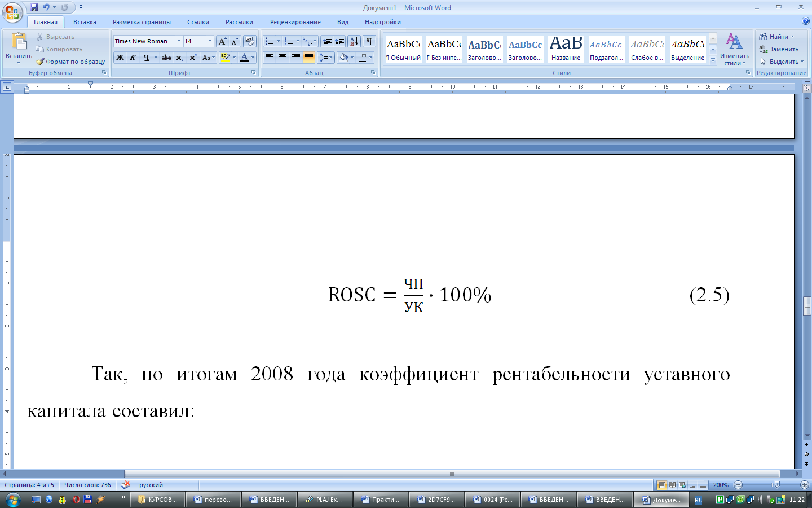Save document via quick access toolbar
812x508 pixels.
pyautogui.click(x=34, y=7)
